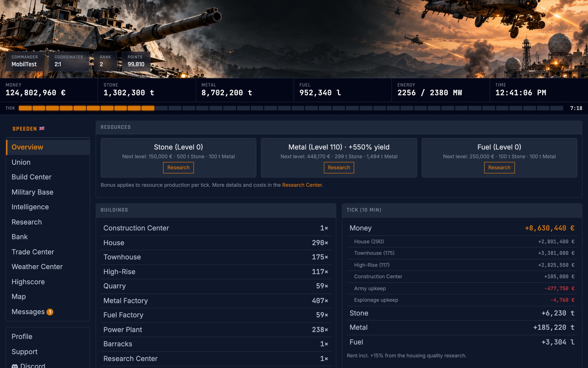Select the Barracks building row

click(x=216, y=344)
